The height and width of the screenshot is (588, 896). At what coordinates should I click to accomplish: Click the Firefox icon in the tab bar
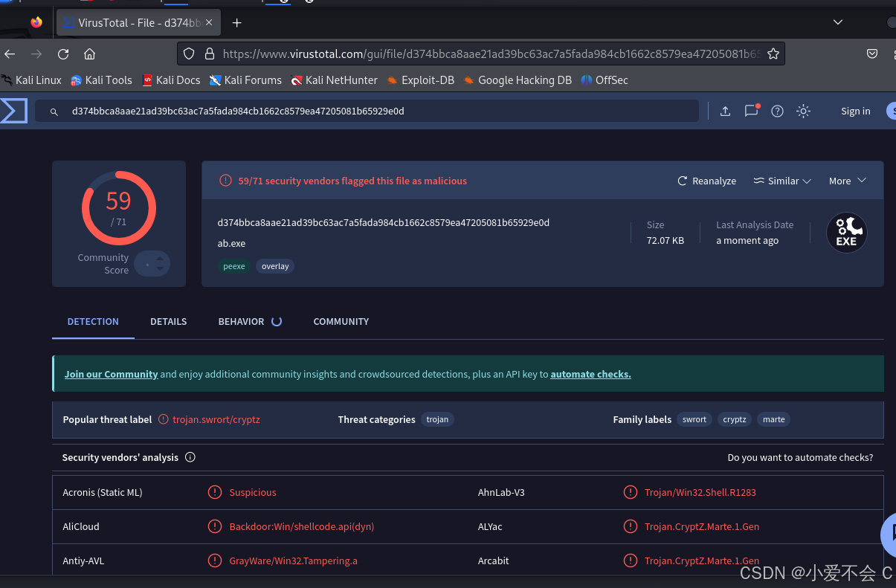coord(36,22)
